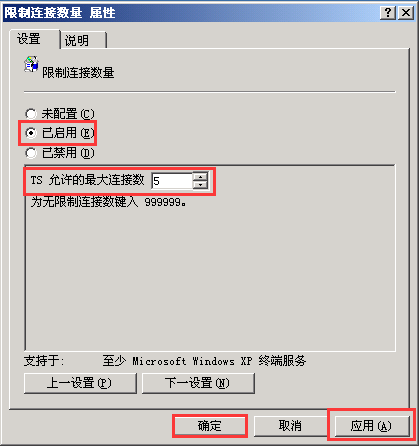Apply the settings with 应用 button

click(x=371, y=426)
